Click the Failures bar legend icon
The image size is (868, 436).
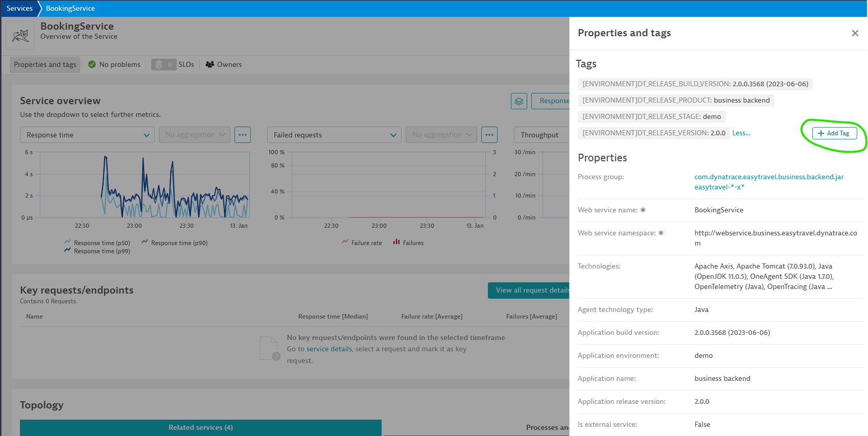tap(396, 241)
